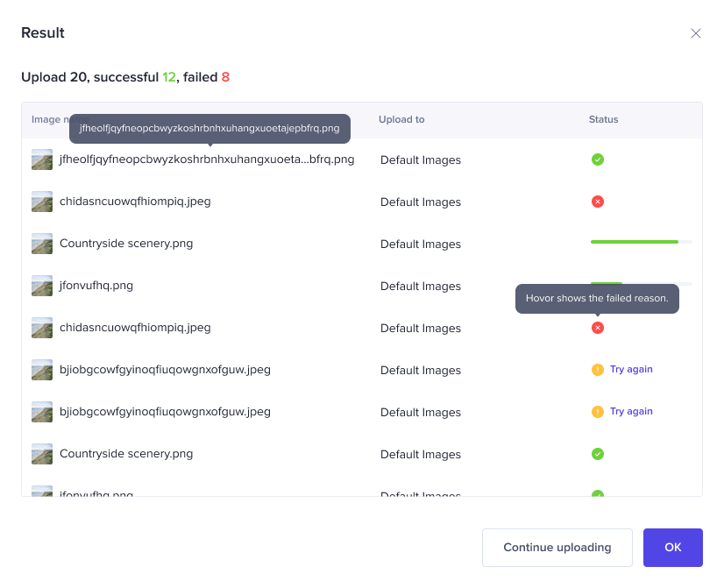Open thumbnail of jfheolfjqyf png file
724x588 pixels.
click(42, 159)
